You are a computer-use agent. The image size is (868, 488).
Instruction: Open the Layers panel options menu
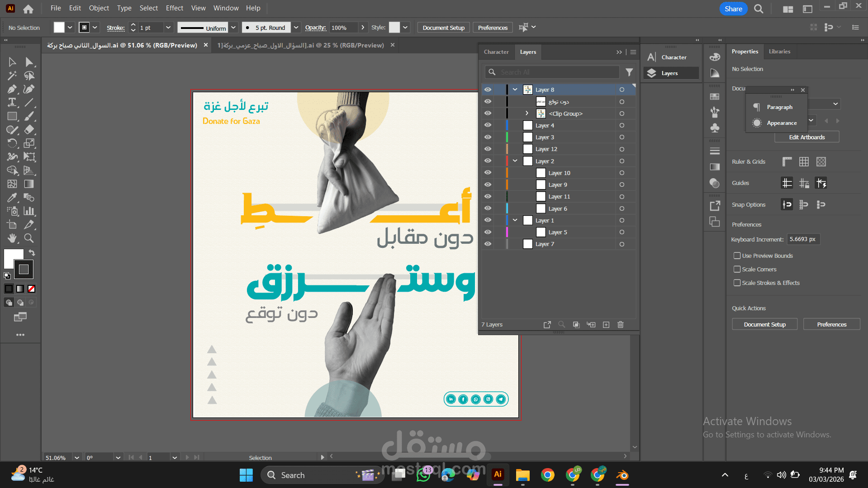pos(633,52)
